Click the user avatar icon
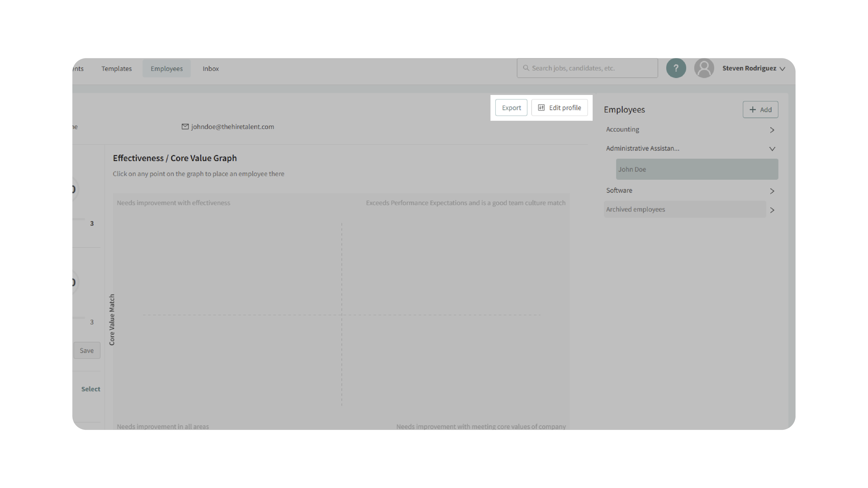This screenshot has height=488, width=868. pos(704,68)
